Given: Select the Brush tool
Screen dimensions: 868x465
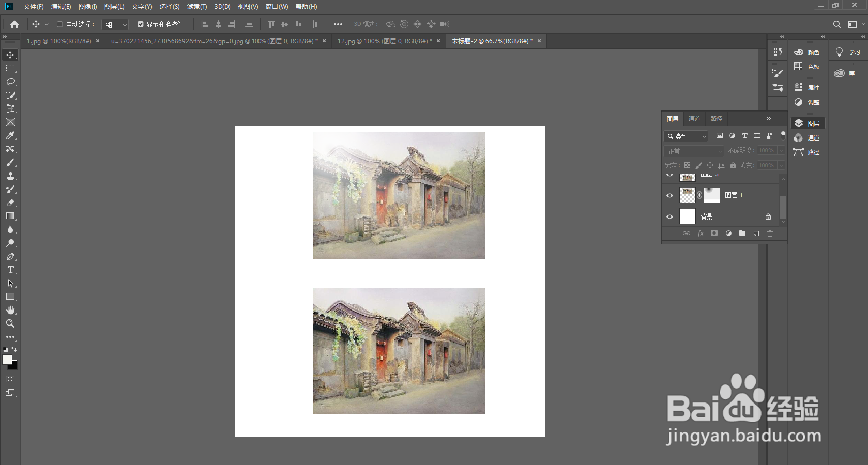Looking at the screenshot, I should pyautogui.click(x=10, y=162).
